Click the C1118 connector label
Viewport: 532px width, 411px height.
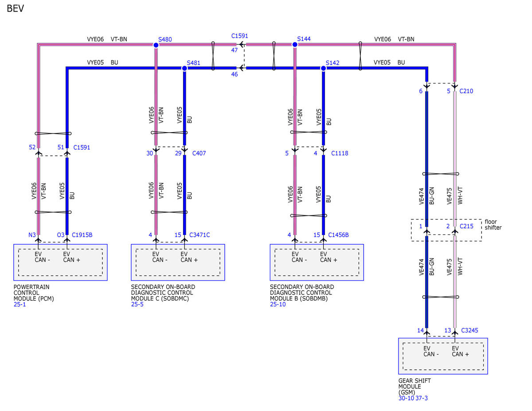tap(340, 153)
